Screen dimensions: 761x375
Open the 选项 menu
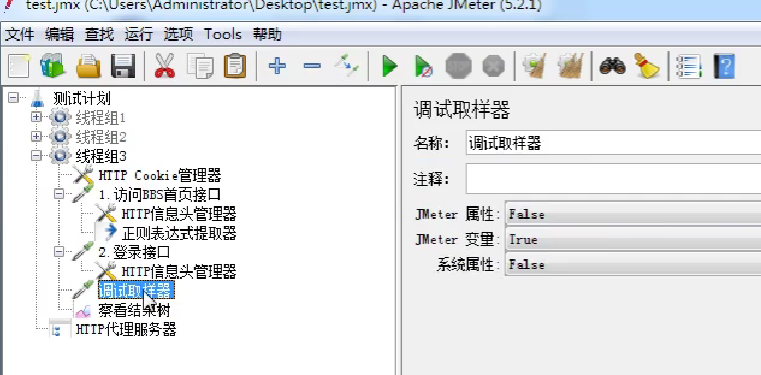pyautogui.click(x=178, y=34)
